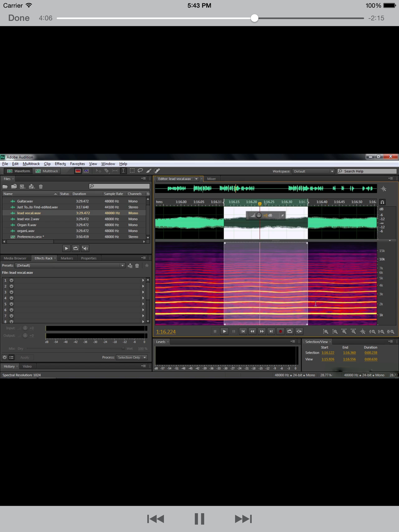Toggle power for effect slot 3
This screenshot has height=532, width=399.
[12, 292]
